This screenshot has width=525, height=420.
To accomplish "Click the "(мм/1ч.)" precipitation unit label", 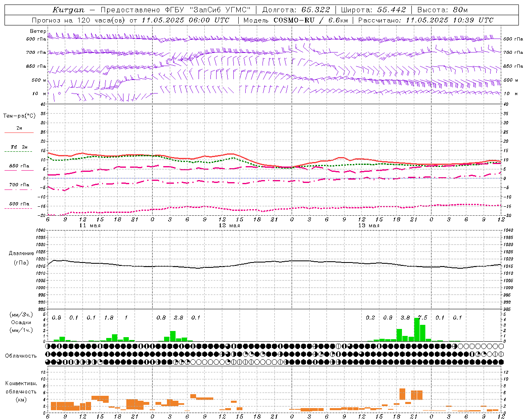I will pyautogui.click(x=21, y=330).
